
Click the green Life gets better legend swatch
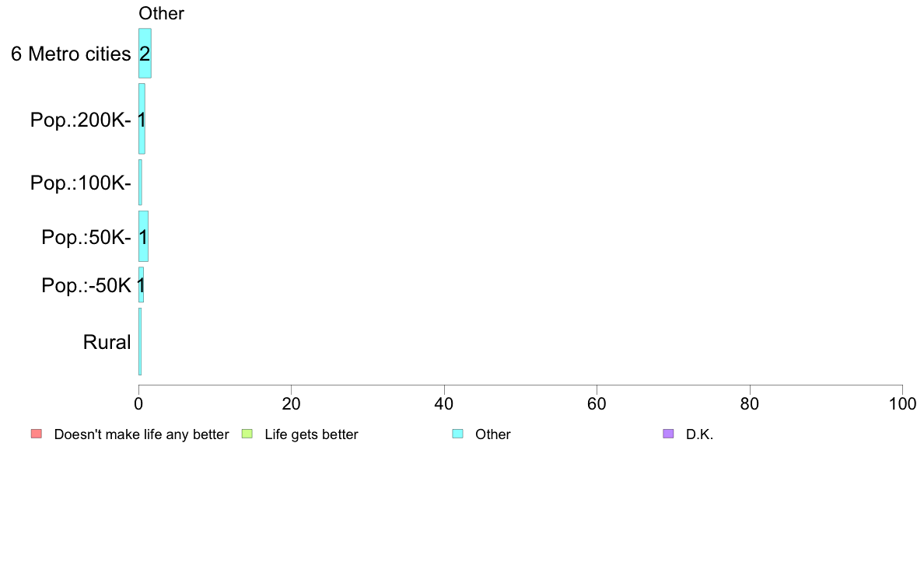[247, 434]
